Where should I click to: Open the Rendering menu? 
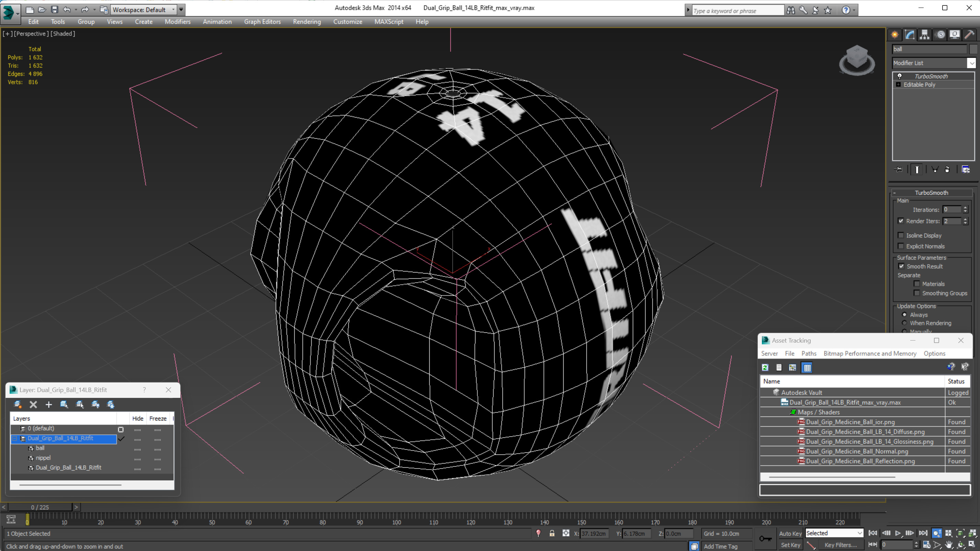[307, 22]
